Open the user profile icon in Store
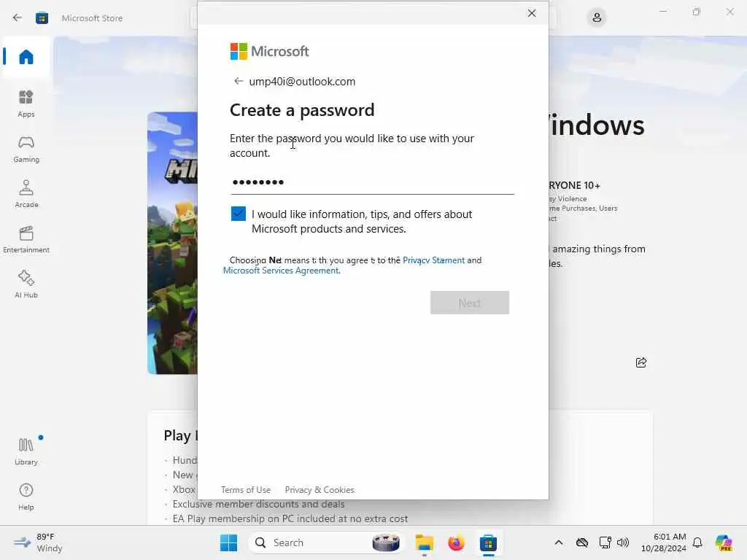This screenshot has width=747, height=560. click(597, 18)
